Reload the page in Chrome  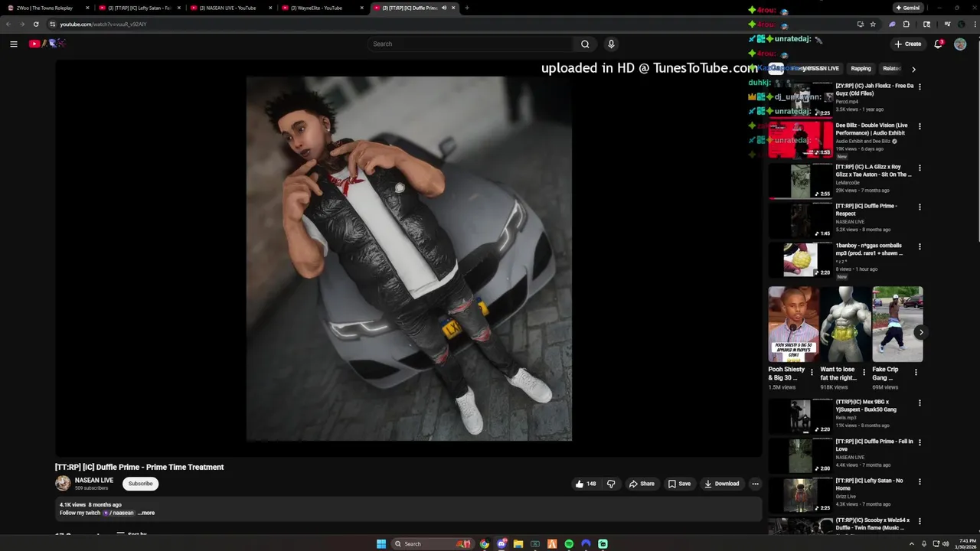pos(36,24)
